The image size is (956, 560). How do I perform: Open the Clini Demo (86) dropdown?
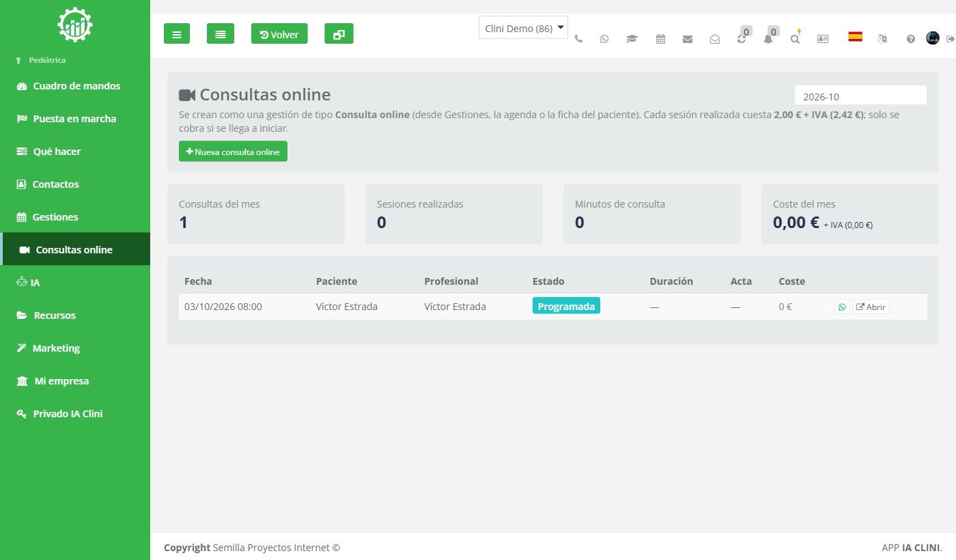click(524, 28)
